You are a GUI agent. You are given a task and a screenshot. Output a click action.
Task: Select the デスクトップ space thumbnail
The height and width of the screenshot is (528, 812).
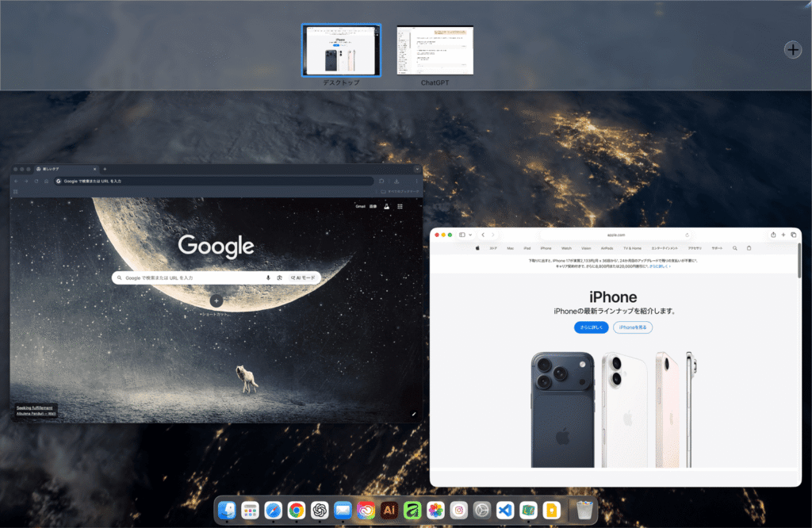(341, 50)
